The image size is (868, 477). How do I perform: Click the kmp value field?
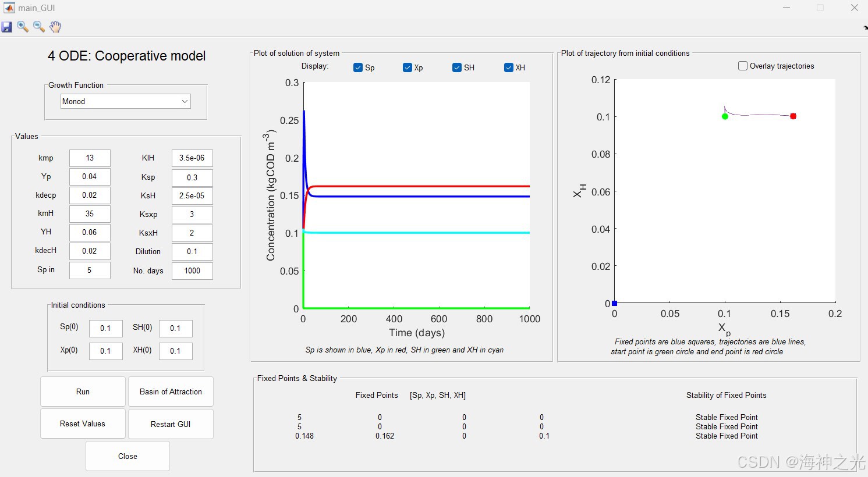pos(90,158)
